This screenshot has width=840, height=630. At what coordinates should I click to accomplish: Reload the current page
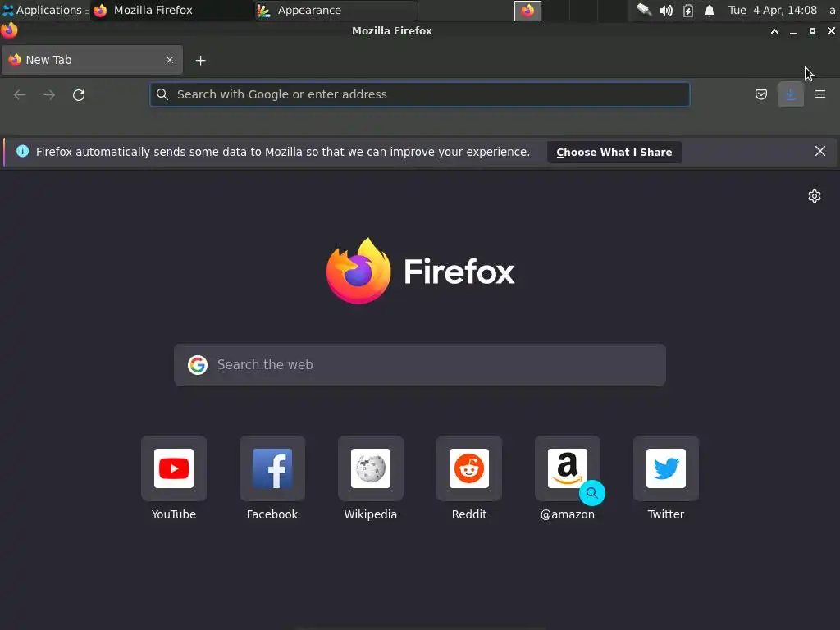79,95
